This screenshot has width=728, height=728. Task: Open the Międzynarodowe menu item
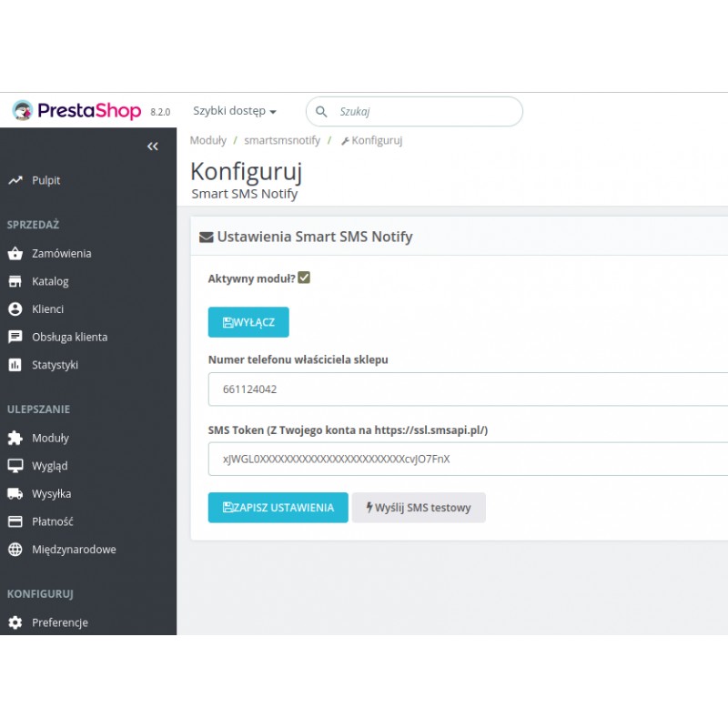click(x=74, y=550)
